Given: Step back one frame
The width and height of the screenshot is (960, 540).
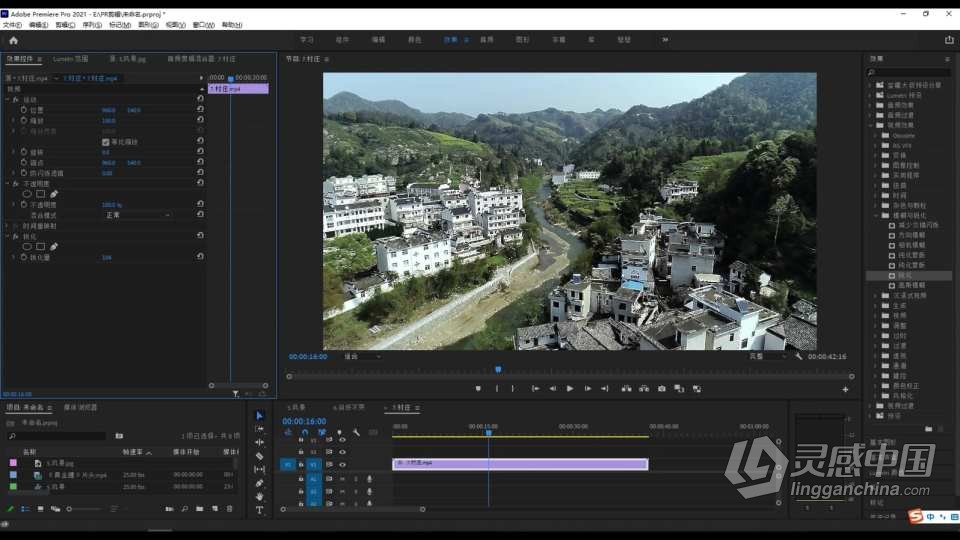Looking at the screenshot, I should coord(553,389).
